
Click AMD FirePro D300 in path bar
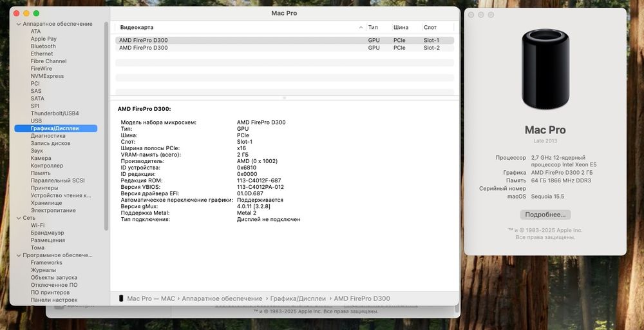tap(362, 299)
